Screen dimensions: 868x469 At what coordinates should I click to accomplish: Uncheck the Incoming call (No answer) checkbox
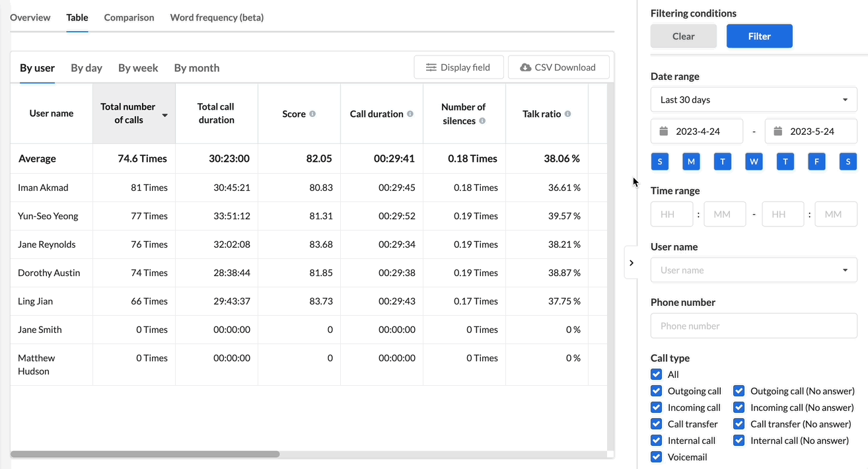[739, 408]
